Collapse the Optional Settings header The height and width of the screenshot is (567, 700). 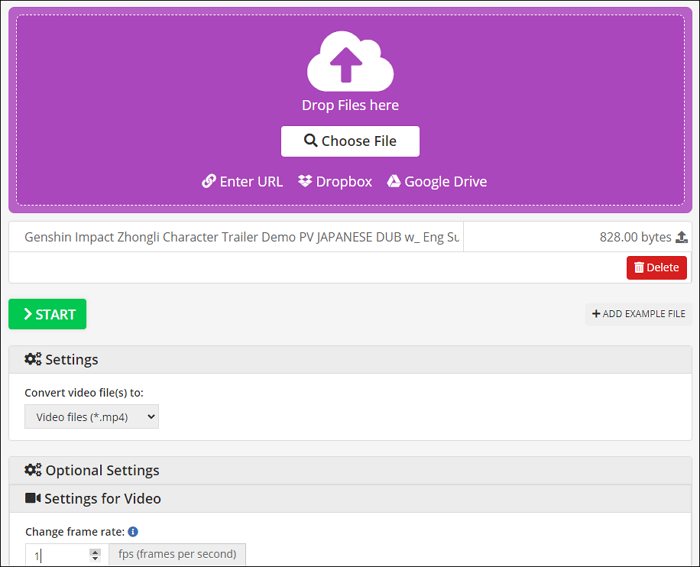point(350,470)
